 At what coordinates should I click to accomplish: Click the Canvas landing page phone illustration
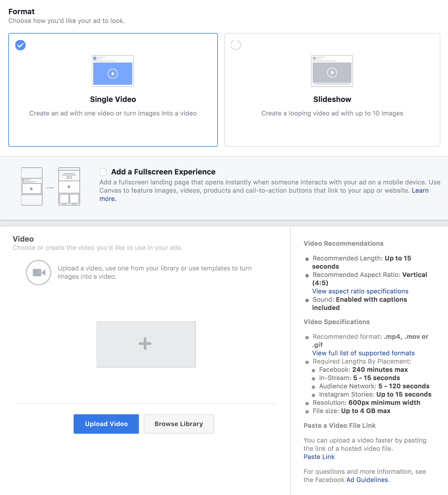point(69,187)
